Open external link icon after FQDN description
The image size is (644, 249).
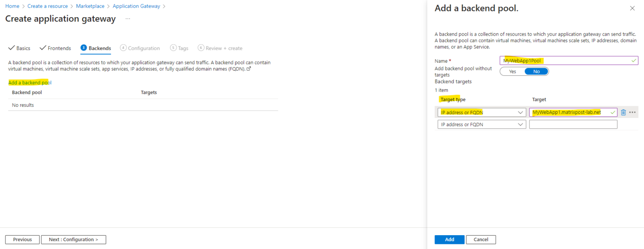(x=249, y=69)
